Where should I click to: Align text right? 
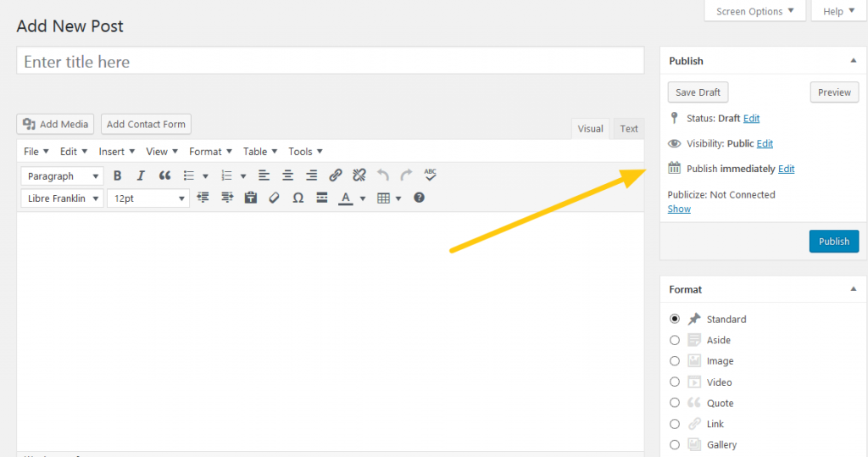click(x=312, y=176)
